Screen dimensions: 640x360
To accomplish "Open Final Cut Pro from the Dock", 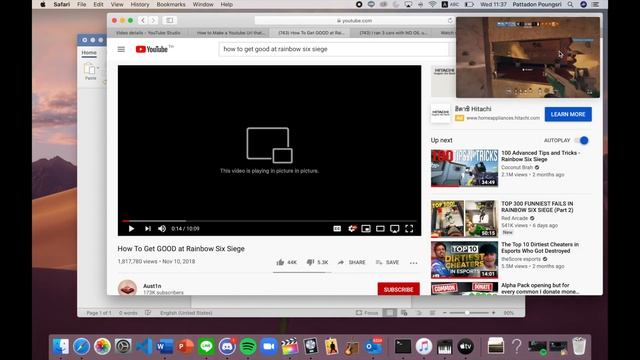I will [x=289, y=347].
